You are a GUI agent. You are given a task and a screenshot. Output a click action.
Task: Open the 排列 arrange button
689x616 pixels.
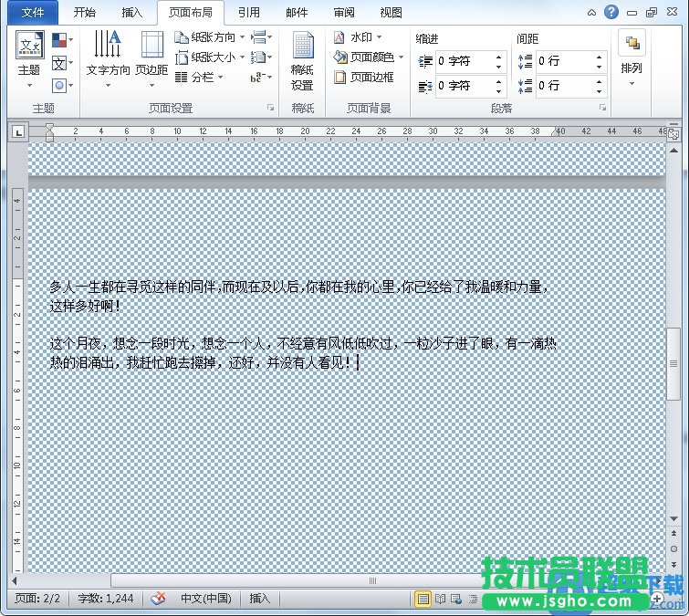[x=631, y=53]
